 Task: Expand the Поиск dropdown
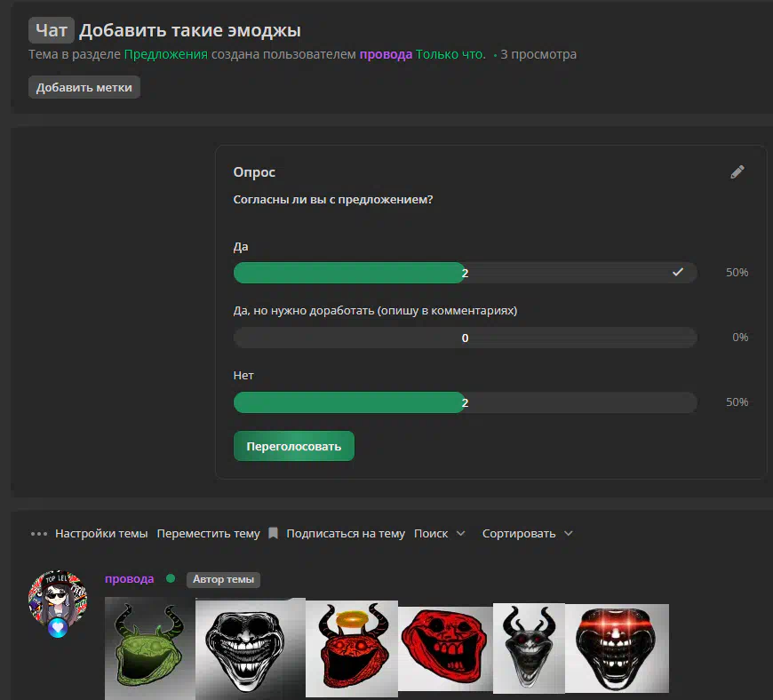click(439, 533)
